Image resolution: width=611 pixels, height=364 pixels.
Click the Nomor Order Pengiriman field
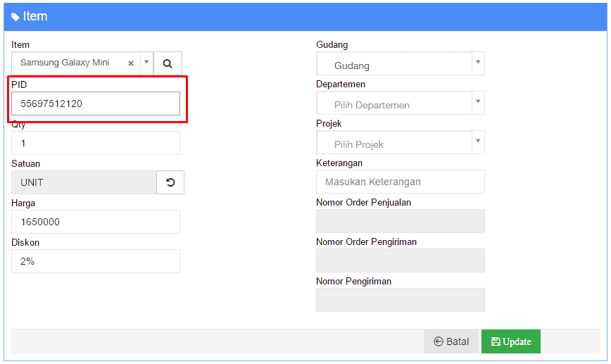coord(401,261)
